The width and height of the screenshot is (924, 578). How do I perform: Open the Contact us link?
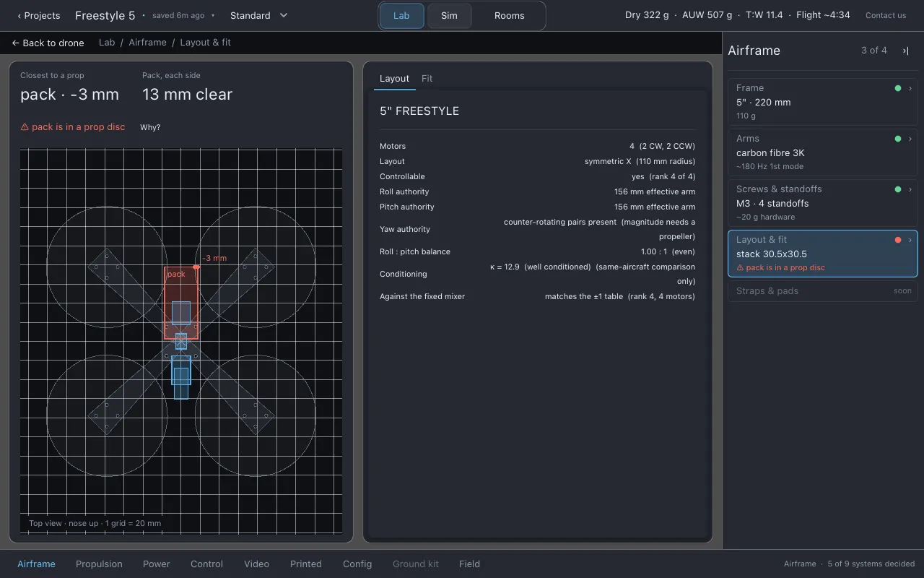886,15
